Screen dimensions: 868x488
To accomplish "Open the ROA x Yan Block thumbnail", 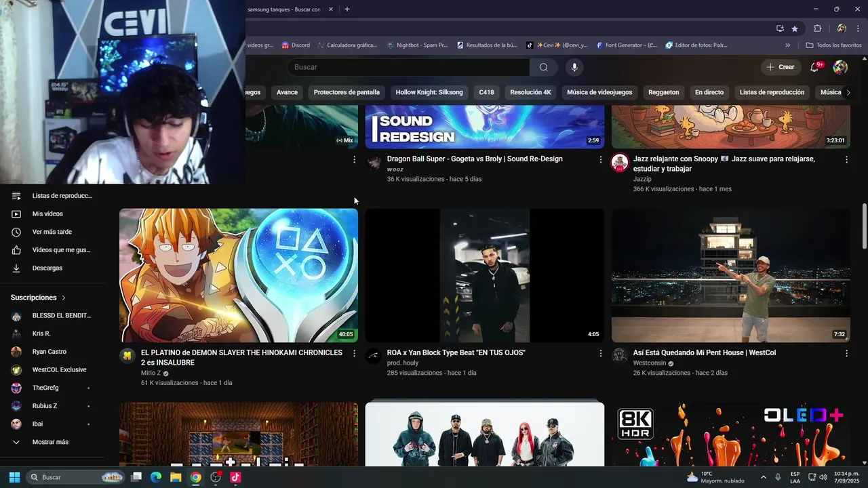I will click(x=485, y=275).
